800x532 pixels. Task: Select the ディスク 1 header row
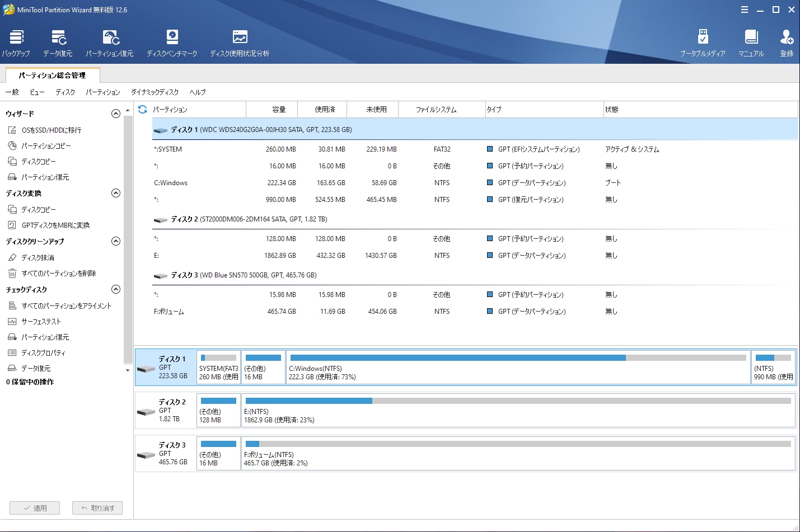[475, 130]
